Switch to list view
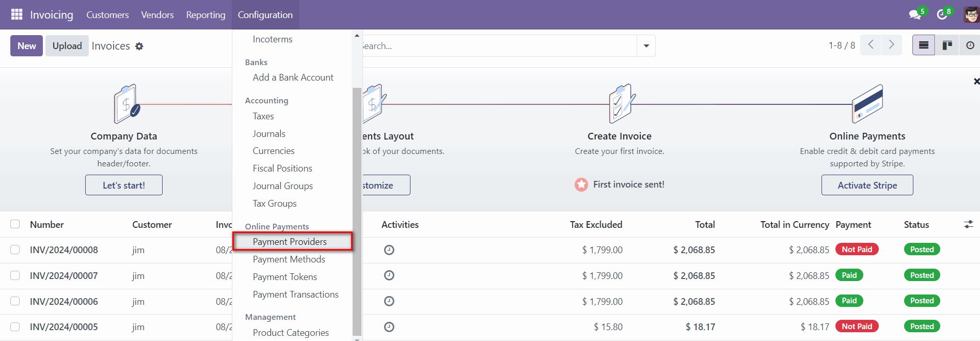Image resolution: width=980 pixels, height=341 pixels. pos(924,45)
